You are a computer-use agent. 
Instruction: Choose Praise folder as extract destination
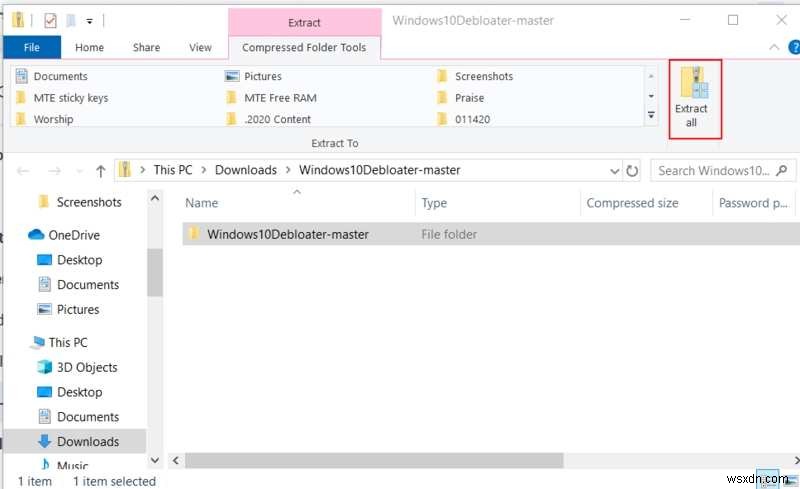coord(461,97)
